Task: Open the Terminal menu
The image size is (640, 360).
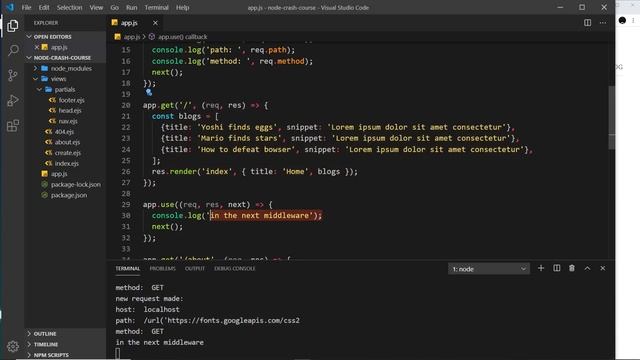Action: tap(156, 7)
